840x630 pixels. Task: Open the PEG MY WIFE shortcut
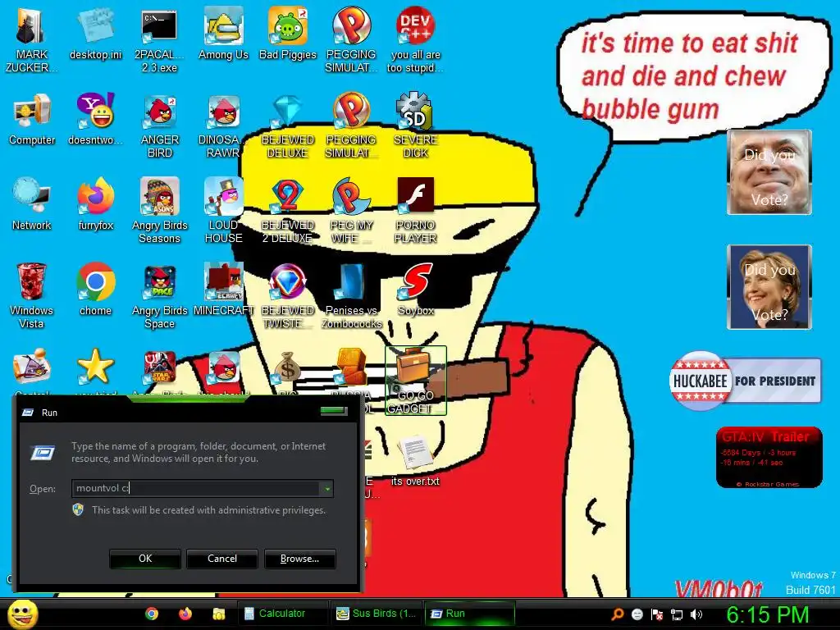click(351, 211)
